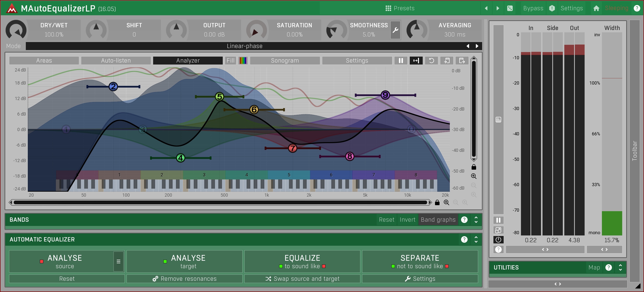Pause the meters with pause icon

pos(498,220)
